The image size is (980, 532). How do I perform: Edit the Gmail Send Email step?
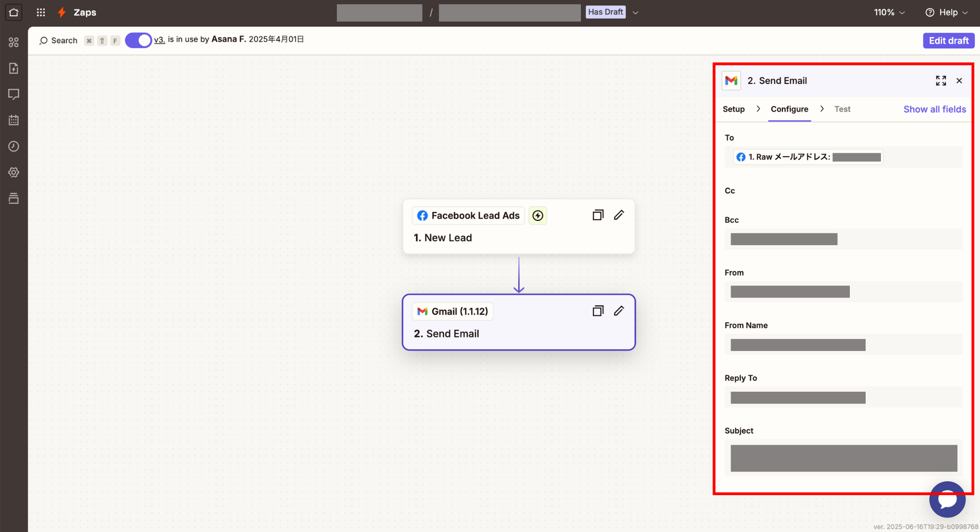(x=619, y=311)
